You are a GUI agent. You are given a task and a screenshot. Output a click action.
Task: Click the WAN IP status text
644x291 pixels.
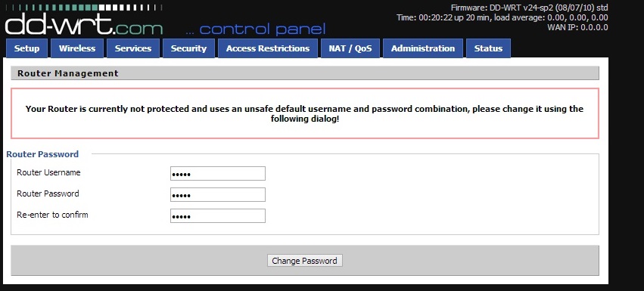tap(577, 27)
